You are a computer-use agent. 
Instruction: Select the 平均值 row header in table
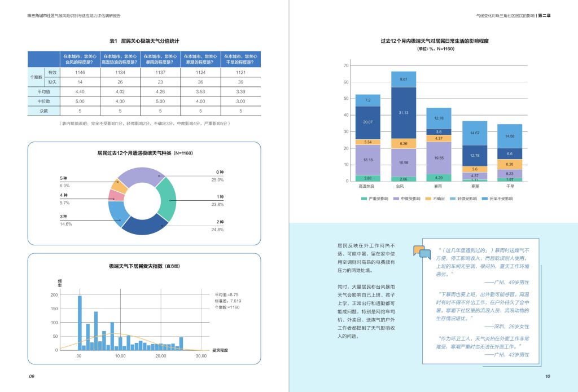44,91
